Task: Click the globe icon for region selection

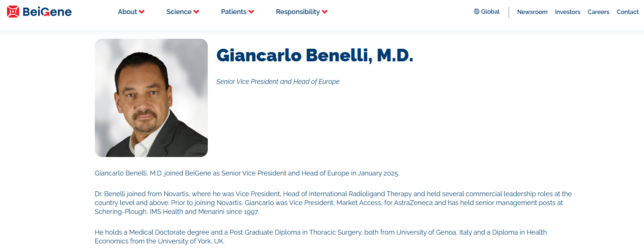Action: pos(476,11)
